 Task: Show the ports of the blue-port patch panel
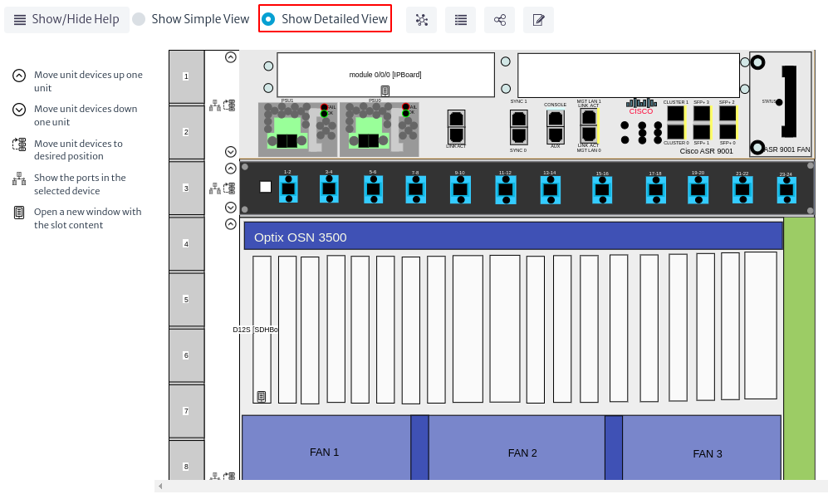[215, 188]
